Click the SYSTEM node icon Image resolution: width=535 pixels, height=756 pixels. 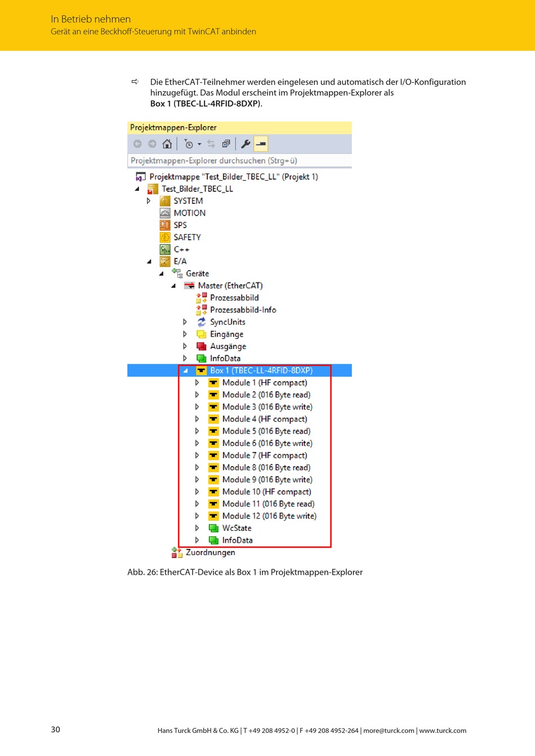pyautogui.click(x=165, y=201)
